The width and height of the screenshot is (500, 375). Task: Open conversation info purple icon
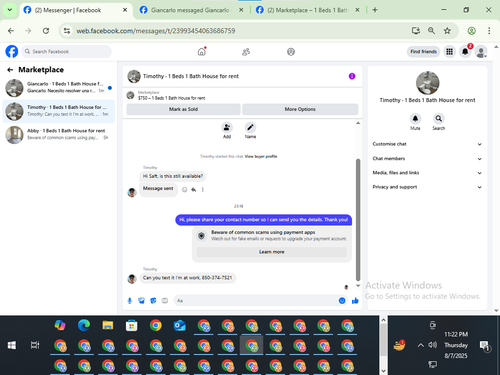point(352,76)
